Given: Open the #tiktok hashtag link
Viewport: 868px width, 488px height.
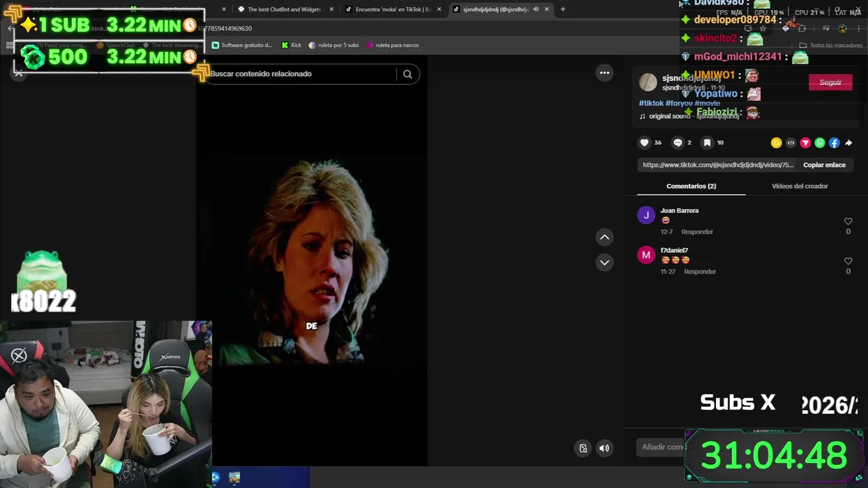Looking at the screenshot, I should 651,103.
